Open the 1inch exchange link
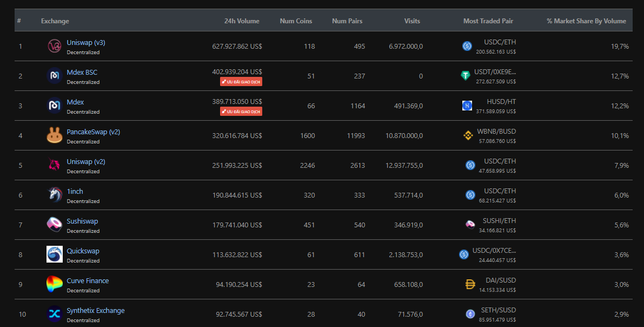Image resolution: width=644 pixels, height=327 pixels. coord(75,191)
